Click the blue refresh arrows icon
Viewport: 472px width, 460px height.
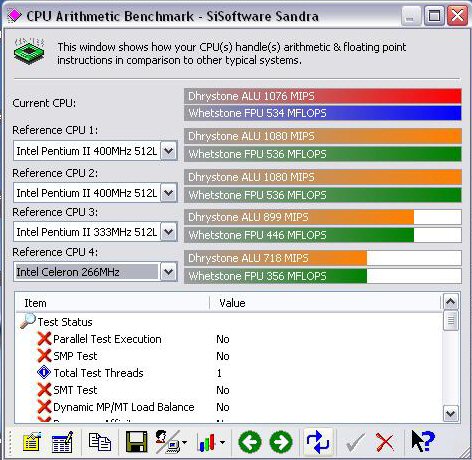click(318, 442)
